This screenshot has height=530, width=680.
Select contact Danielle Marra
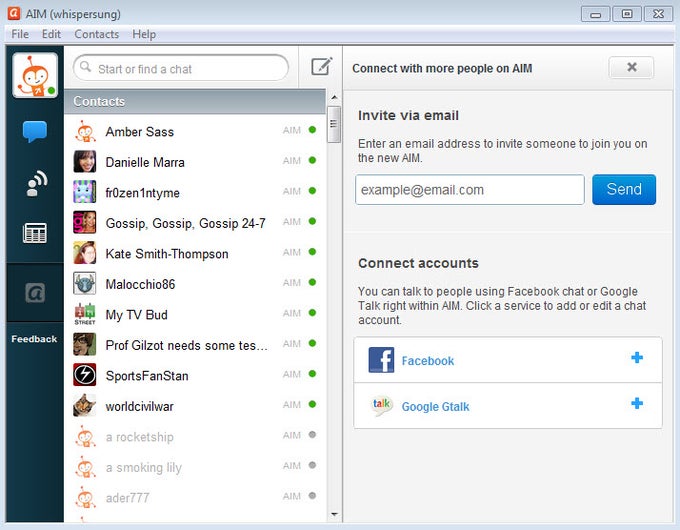pyautogui.click(x=195, y=162)
